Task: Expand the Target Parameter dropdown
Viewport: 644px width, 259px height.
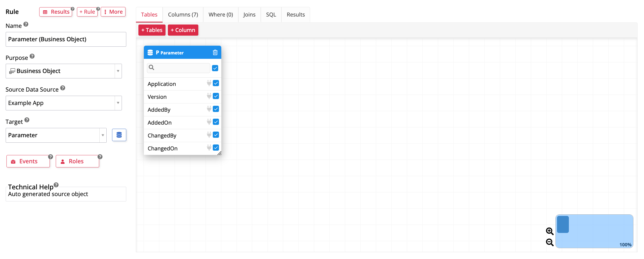Action: pyautogui.click(x=103, y=135)
